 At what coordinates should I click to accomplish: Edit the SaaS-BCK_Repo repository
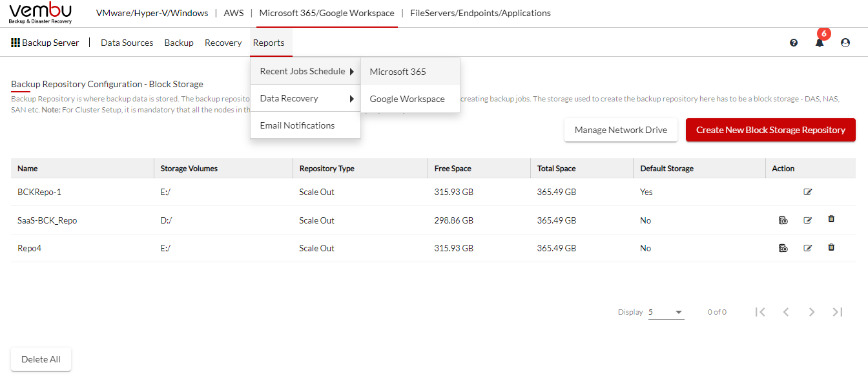pos(808,220)
